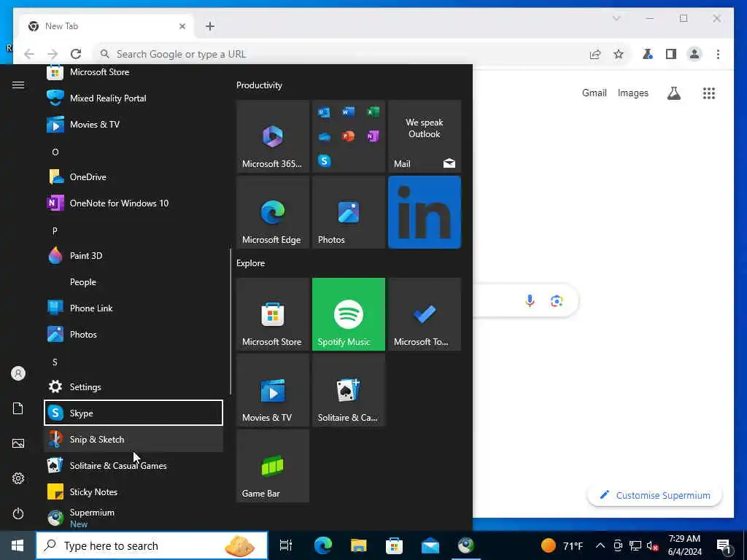Open Mail from the taskbar
Image resolution: width=747 pixels, height=560 pixels.
click(430, 545)
